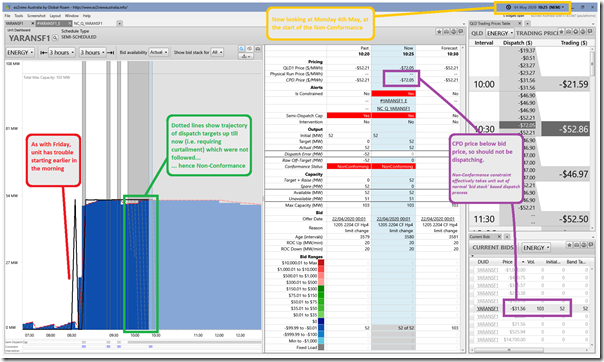Open ENERGY dropdown in Current Bids panel

(536, 248)
